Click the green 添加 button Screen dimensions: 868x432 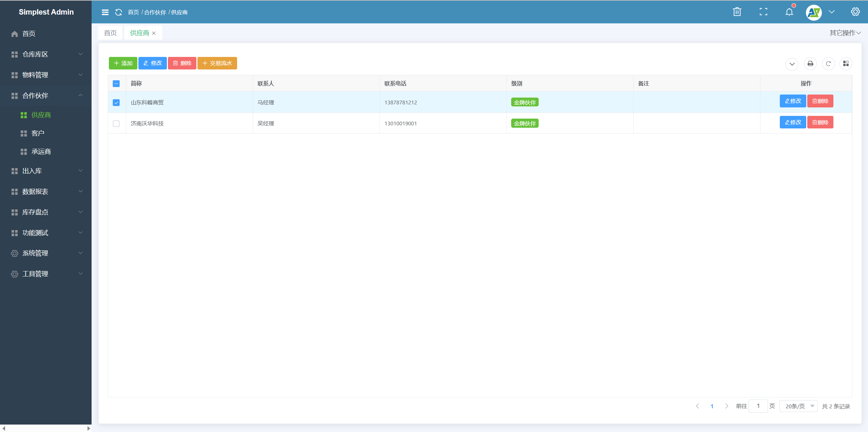tap(123, 63)
